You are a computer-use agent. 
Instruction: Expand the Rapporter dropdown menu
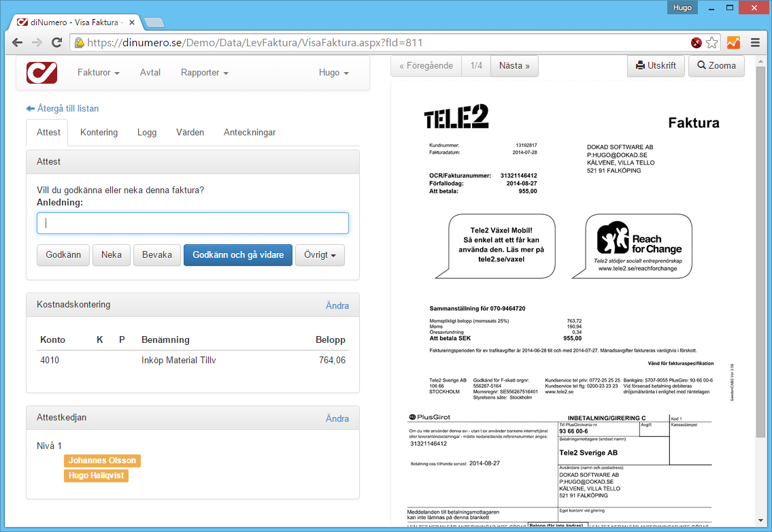(x=204, y=72)
